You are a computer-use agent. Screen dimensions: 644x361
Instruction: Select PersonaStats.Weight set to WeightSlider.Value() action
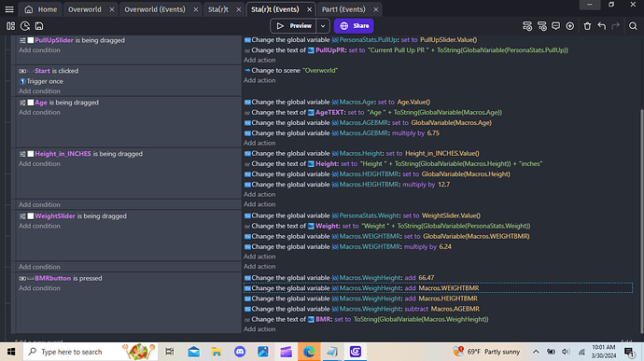(x=362, y=216)
